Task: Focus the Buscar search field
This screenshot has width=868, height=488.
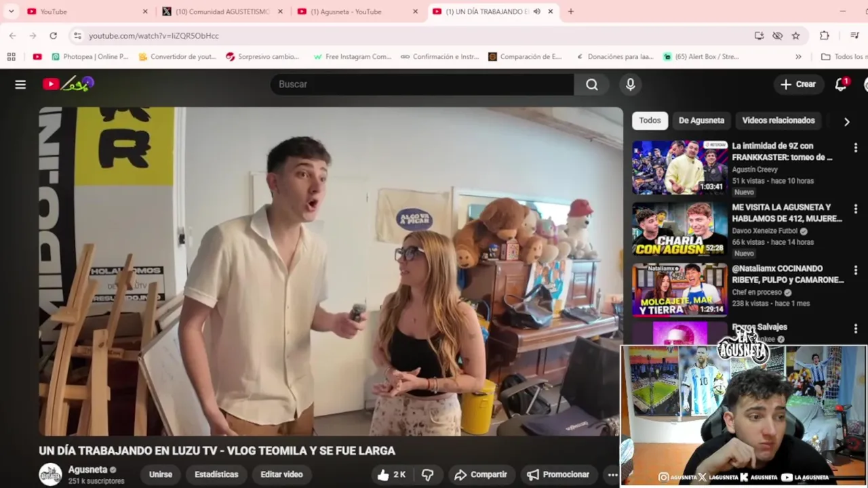Action: [422, 84]
